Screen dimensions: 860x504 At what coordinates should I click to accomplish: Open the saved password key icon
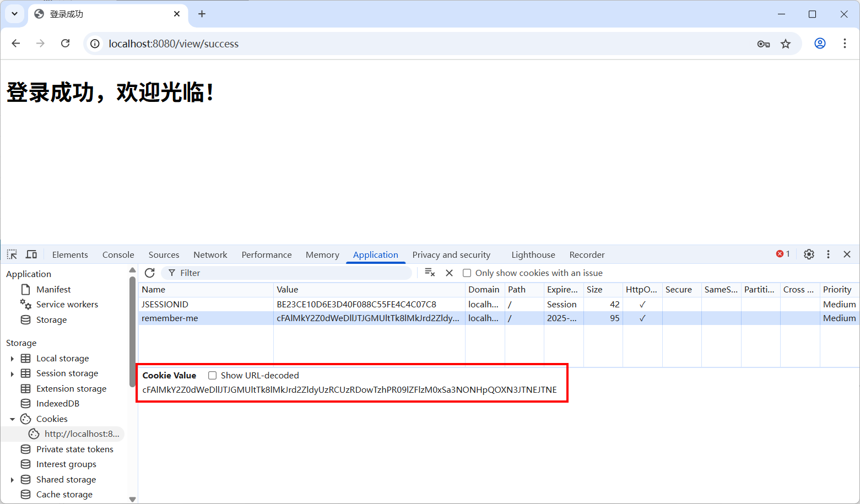[763, 44]
